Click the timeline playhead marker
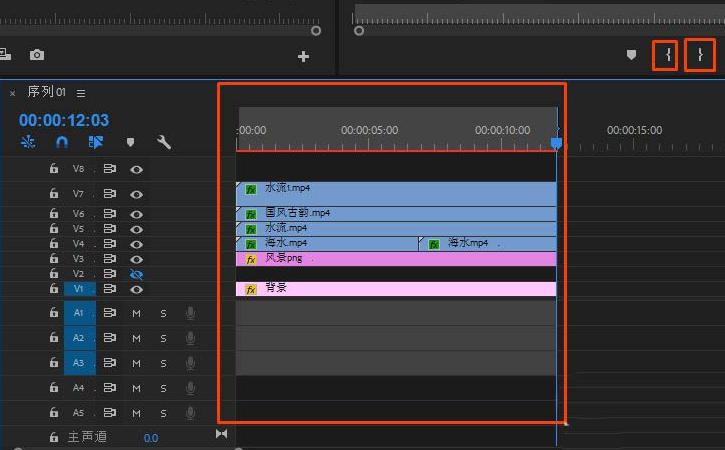Screen dimensions: 725x450 point(556,143)
